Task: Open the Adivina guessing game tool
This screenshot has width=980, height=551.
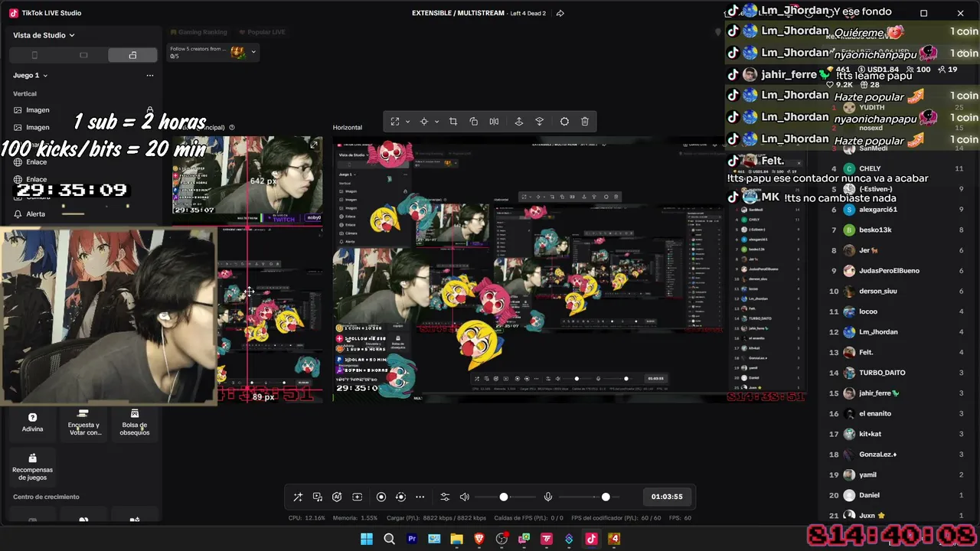Action: (32, 422)
